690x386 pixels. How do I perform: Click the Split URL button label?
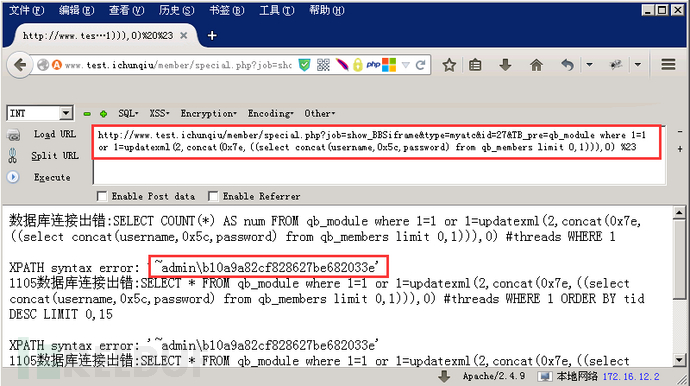click(x=55, y=156)
